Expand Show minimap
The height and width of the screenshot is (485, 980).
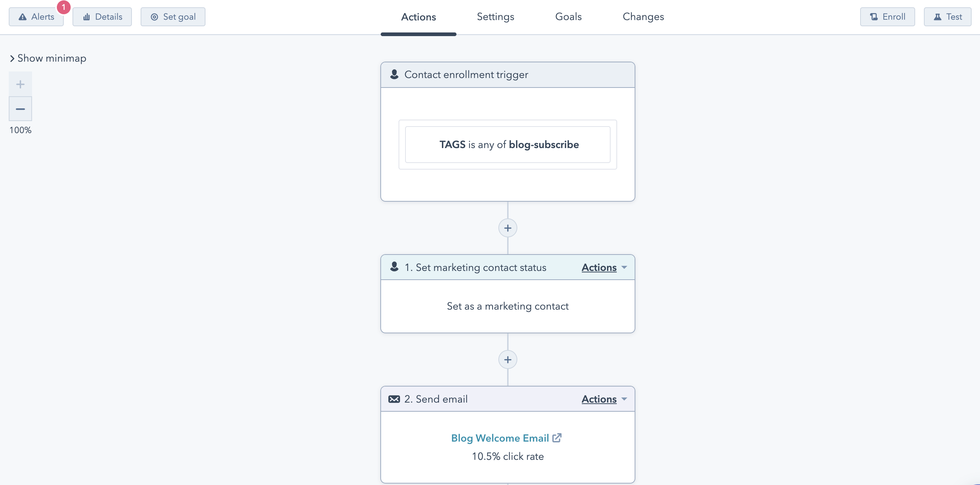[48, 58]
